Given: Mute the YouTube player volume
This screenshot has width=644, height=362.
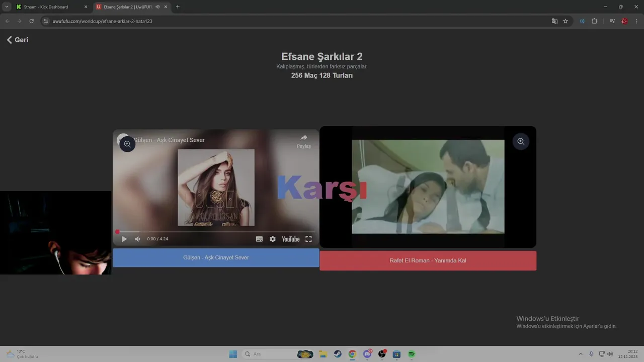Looking at the screenshot, I should 137,239.
